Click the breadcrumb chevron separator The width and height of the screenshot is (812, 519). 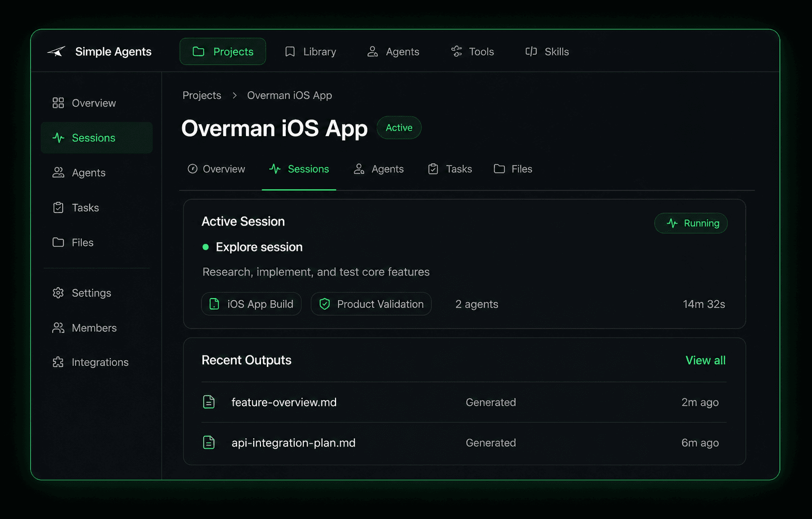pyautogui.click(x=235, y=95)
